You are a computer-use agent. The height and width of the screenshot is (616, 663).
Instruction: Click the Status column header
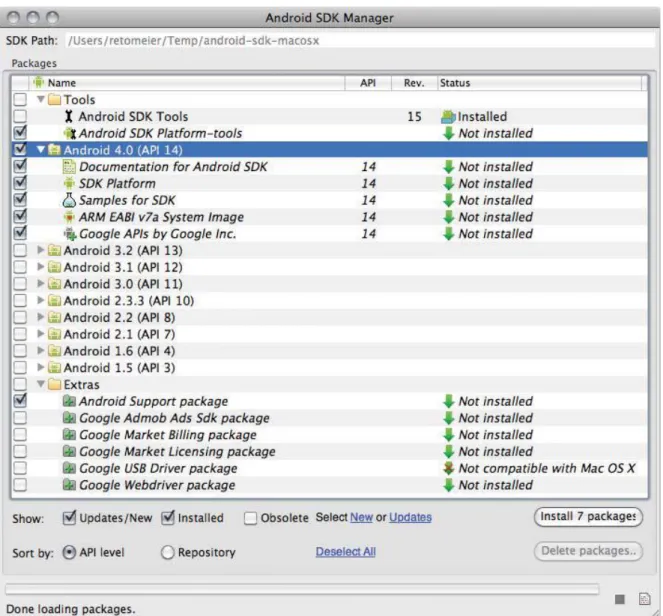540,82
